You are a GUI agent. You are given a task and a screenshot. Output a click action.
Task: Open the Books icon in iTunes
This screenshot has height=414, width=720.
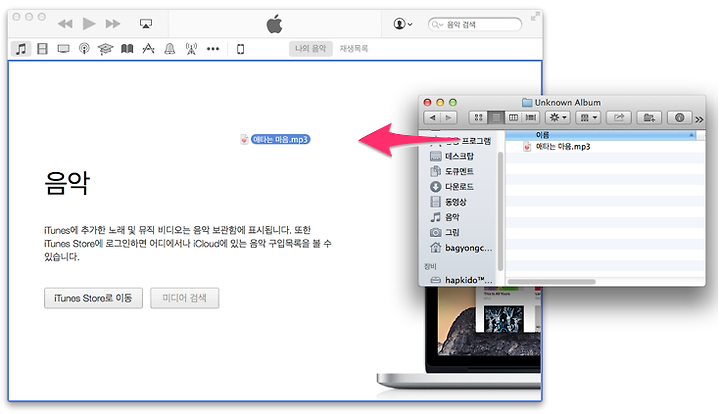tap(127, 49)
